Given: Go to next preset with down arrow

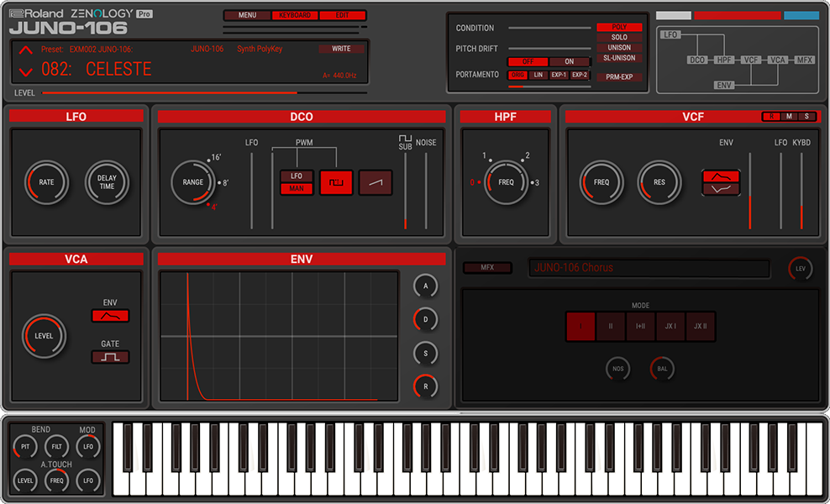Looking at the screenshot, I should coord(26,72).
